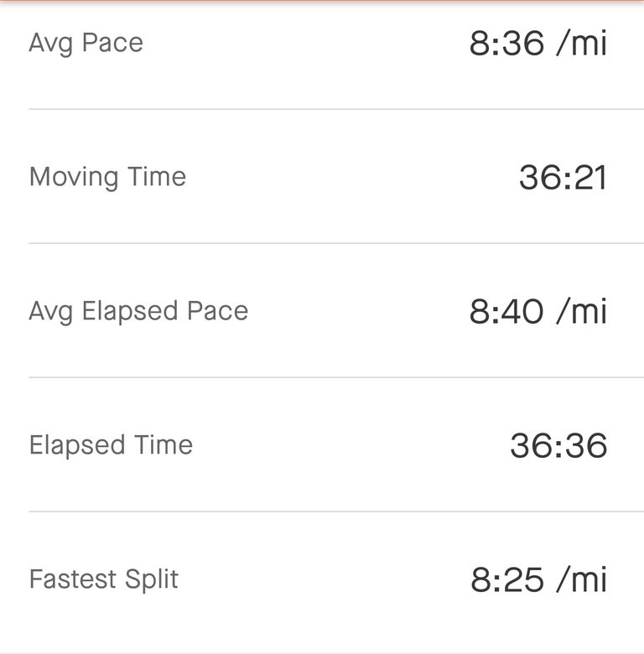This screenshot has height=654, width=644.
Task: Tap the Elapsed Time label
Action: (x=111, y=445)
